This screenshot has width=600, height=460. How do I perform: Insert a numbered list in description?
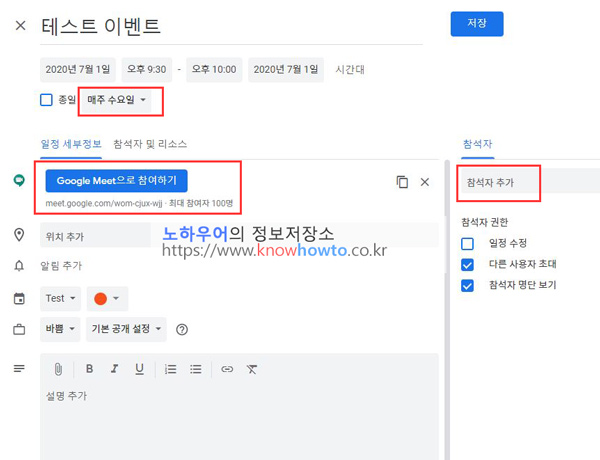[x=170, y=369]
